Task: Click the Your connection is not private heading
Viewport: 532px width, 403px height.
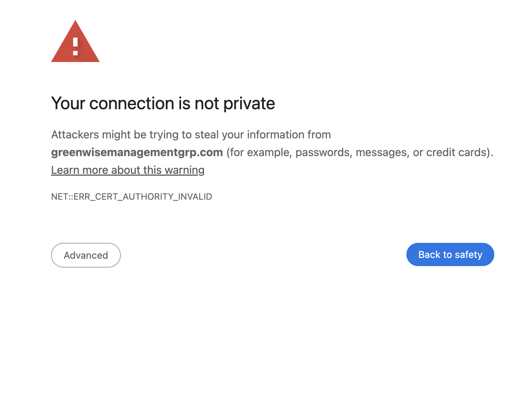Action: tap(163, 104)
